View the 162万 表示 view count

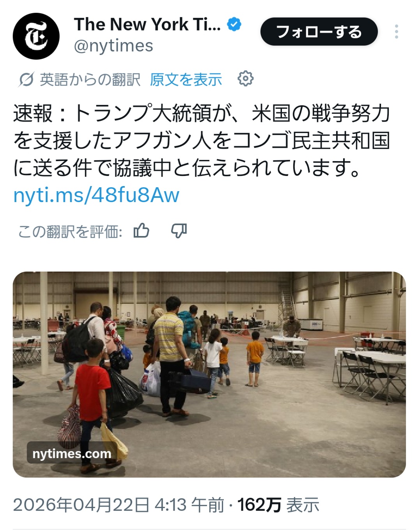coord(278,505)
